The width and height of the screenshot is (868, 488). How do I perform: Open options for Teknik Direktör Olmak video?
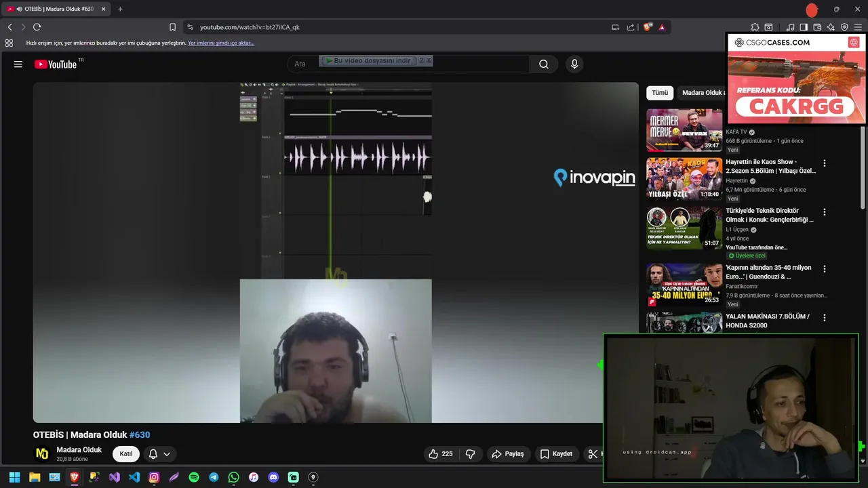[x=825, y=212]
